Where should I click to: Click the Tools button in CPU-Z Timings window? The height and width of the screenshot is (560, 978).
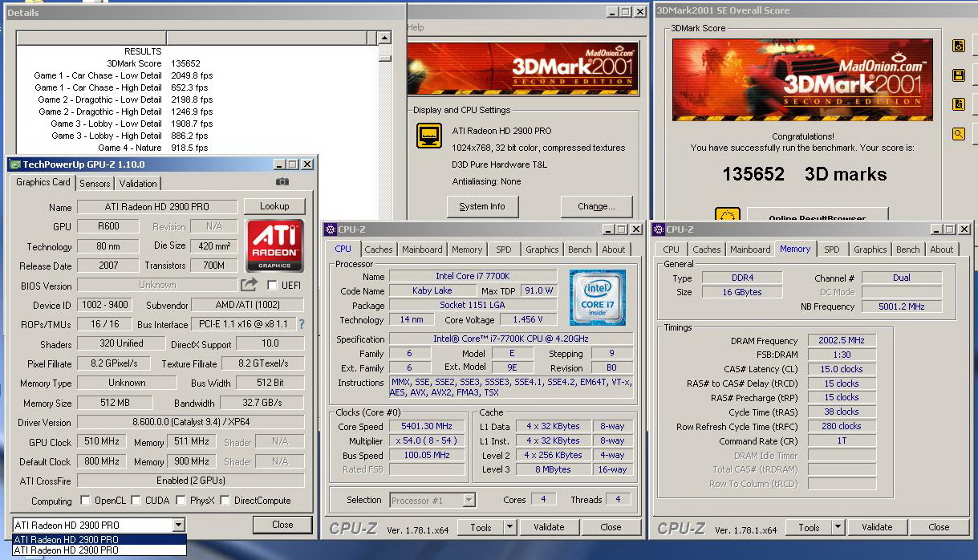808,527
